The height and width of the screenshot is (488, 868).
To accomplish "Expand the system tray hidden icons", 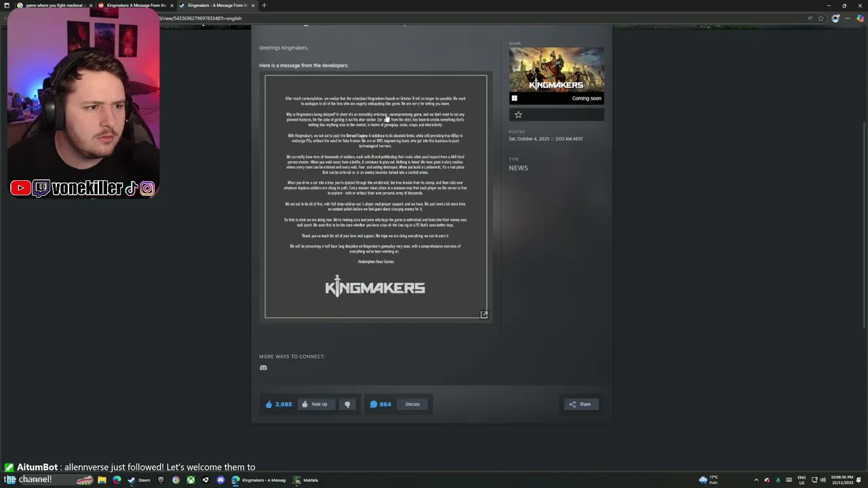I will [x=756, y=480].
